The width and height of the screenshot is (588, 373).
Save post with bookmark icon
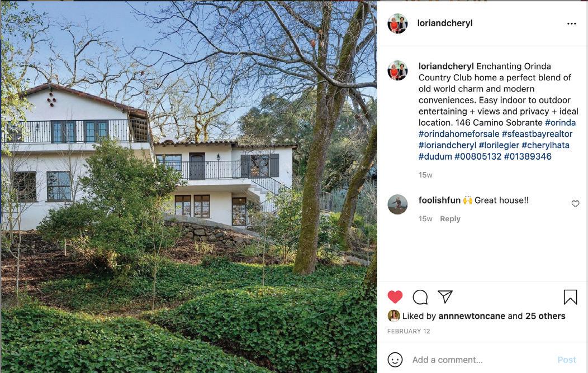[x=570, y=297]
